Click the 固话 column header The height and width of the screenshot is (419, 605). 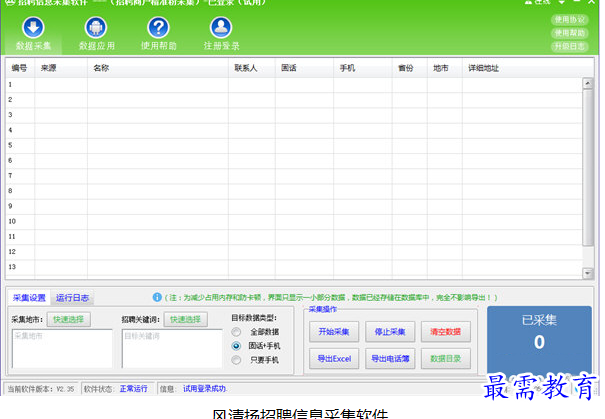tap(304, 68)
